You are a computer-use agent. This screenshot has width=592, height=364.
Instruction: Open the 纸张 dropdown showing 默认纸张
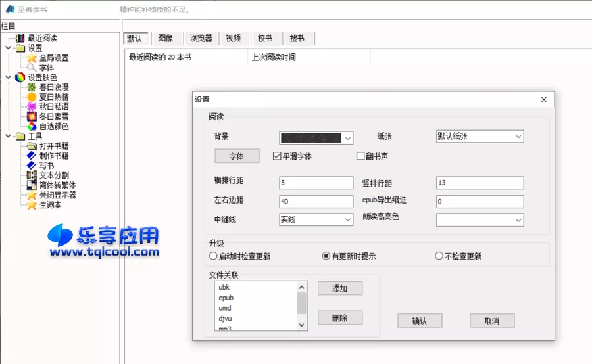tap(480, 137)
